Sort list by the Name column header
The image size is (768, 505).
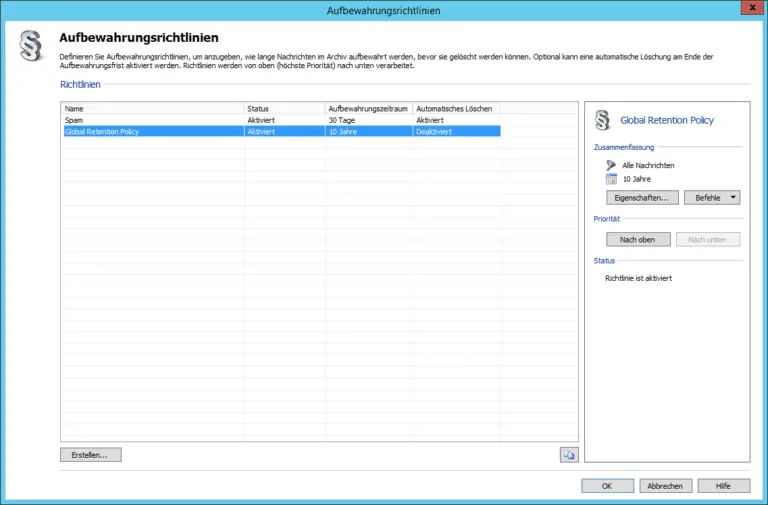coord(152,108)
